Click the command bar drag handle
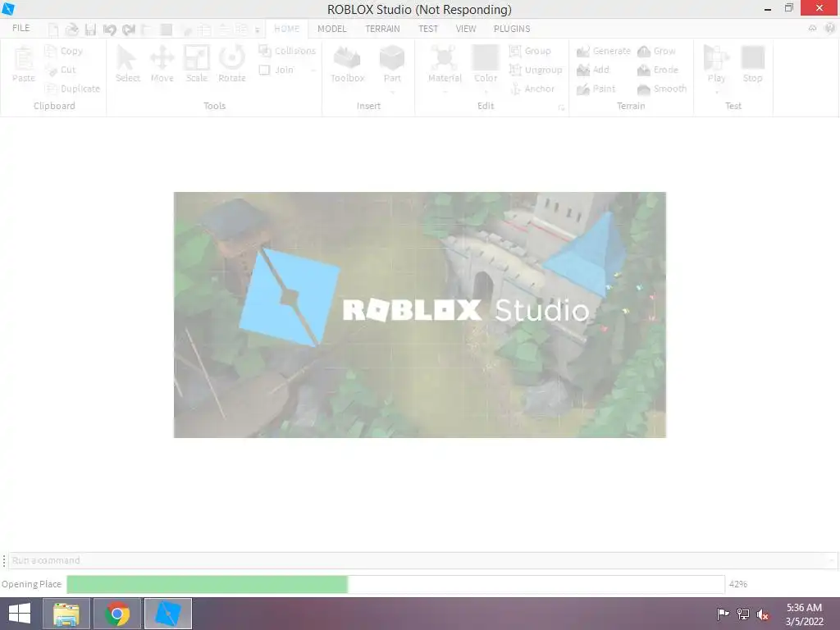 [x=4, y=560]
